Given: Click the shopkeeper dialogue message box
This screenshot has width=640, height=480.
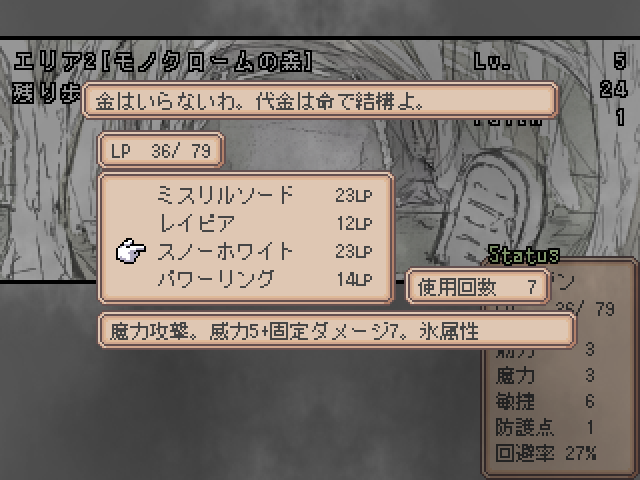Looking at the screenshot, I should (x=320, y=100).
